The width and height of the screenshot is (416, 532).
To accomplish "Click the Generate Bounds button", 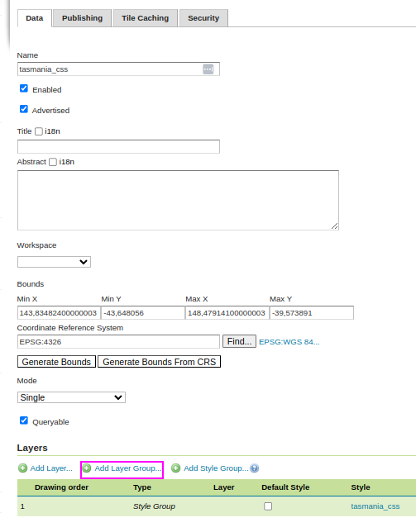I will click(56, 362).
